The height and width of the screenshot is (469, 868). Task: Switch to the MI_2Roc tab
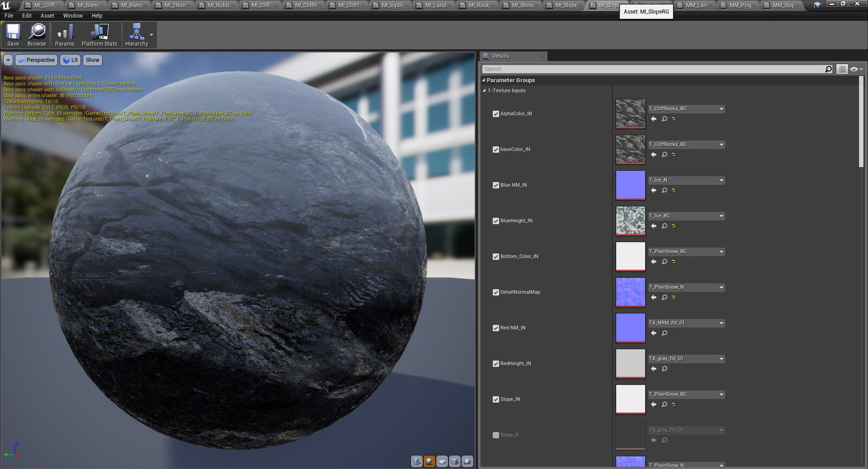click(x=174, y=5)
